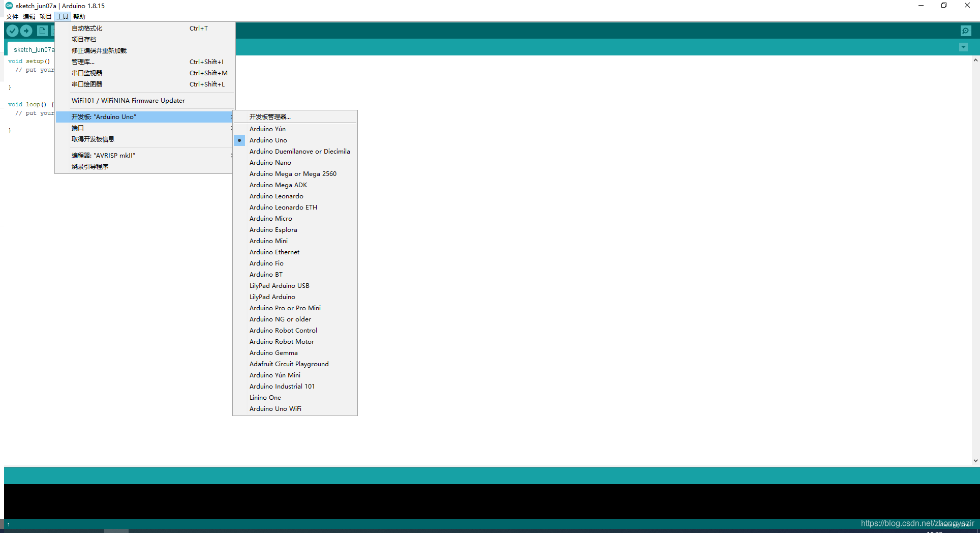Restore down the Arduino window
The width and height of the screenshot is (980, 533).
(x=944, y=6)
